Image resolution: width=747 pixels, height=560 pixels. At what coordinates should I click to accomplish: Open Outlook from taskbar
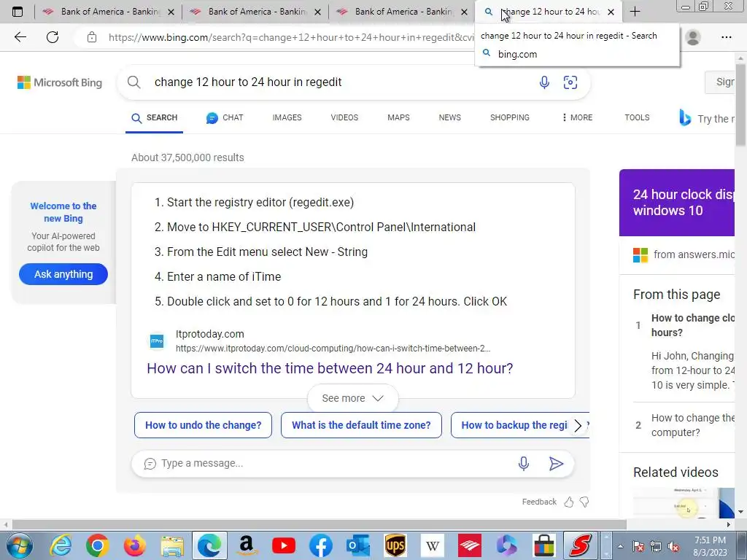pyautogui.click(x=357, y=545)
